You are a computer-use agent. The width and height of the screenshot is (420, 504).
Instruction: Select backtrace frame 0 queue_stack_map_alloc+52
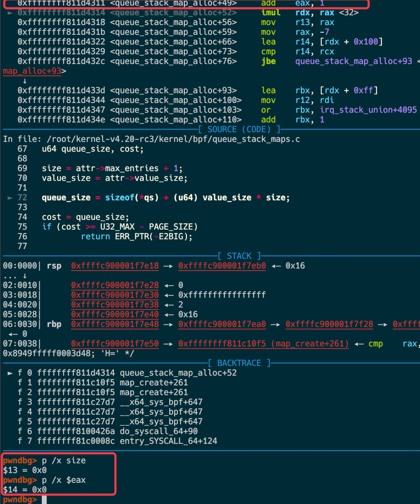[x=127, y=373]
